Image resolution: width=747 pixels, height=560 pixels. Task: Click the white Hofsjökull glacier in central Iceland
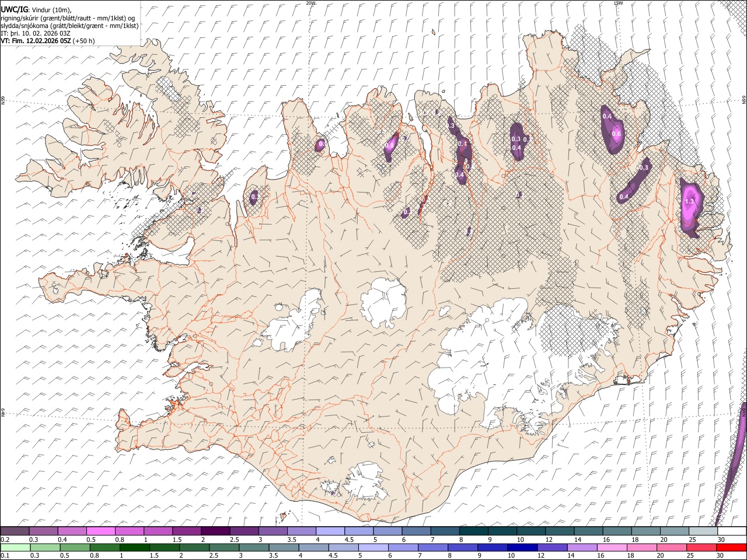(383, 302)
